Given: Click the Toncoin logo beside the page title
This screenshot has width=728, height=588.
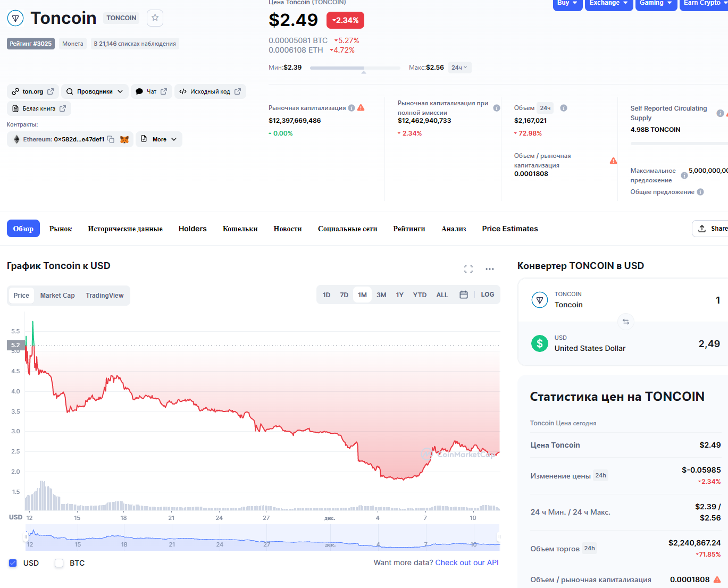Looking at the screenshot, I should [x=15, y=18].
